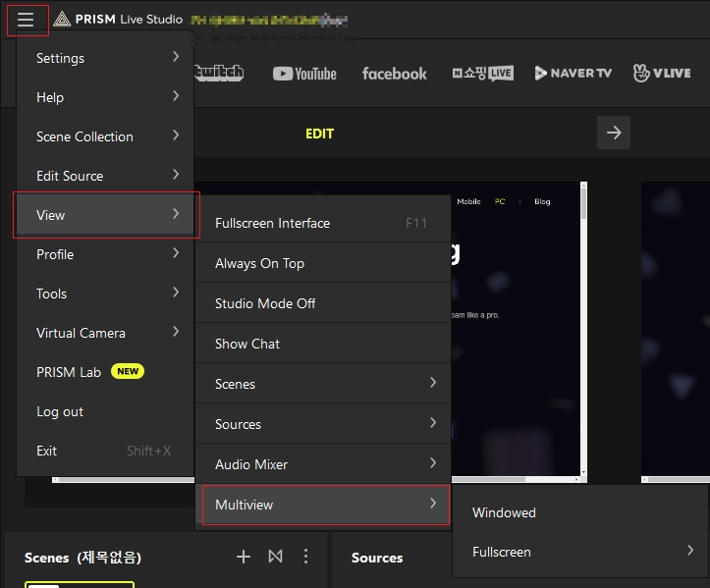Open scene transition icon in Scenes panel
The width and height of the screenshot is (710, 588).
click(x=275, y=557)
